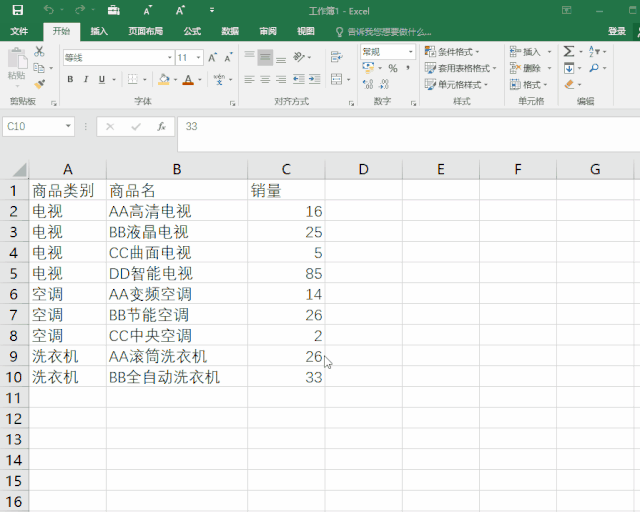This screenshot has width=640, height=512.
Task: Click the increase font size icon
Action: tap(213, 58)
